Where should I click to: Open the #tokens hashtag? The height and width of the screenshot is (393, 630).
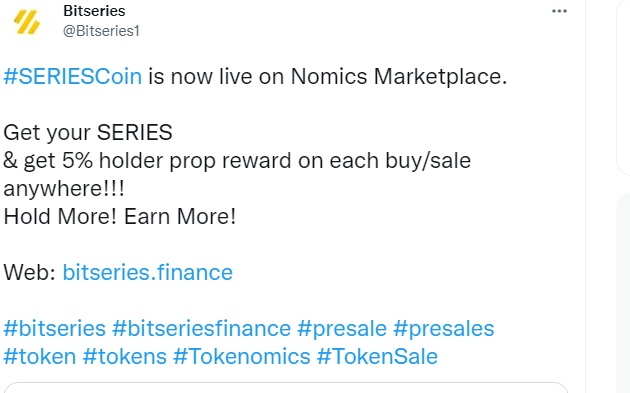click(125, 356)
